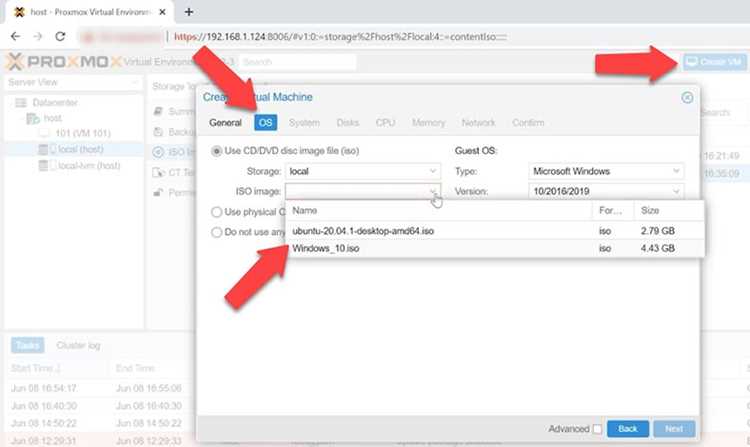Open the CPU tab in wizard
Image resolution: width=750 pixels, height=447 pixels.
(x=385, y=123)
